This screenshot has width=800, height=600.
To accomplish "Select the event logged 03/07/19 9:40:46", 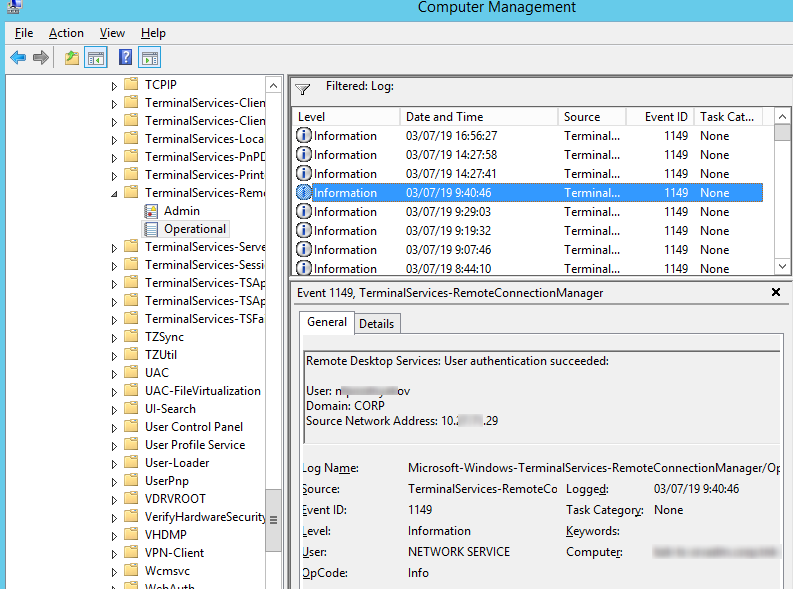I will coord(529,193).
